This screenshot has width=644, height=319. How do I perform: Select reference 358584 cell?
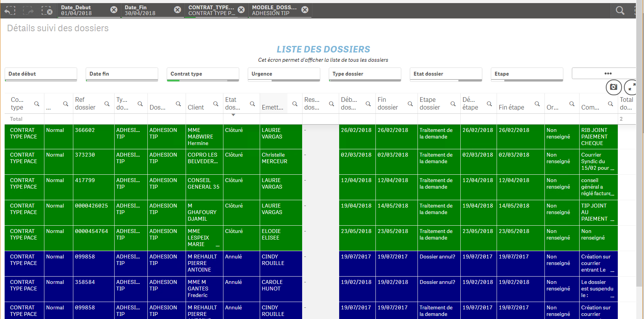click(93, 289)
